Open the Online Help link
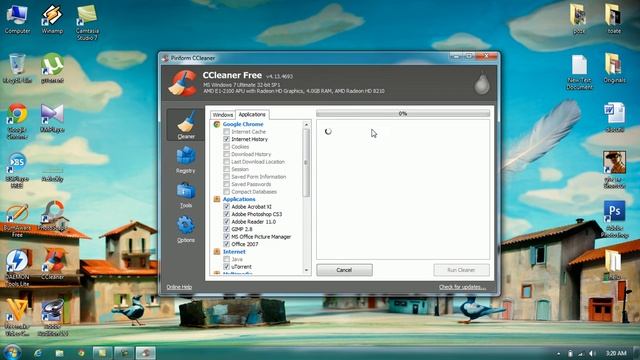This screenshot has height=360, width=640. pos(179,287)
